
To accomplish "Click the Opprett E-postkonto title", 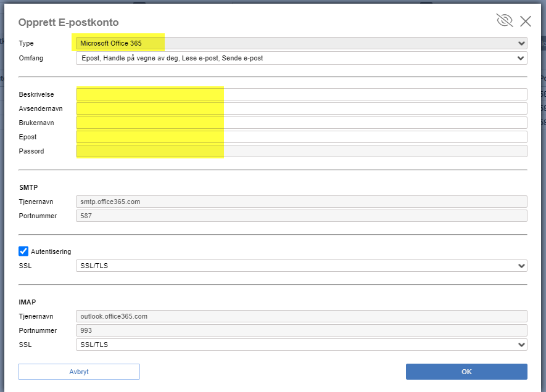I will click(68, 22).
